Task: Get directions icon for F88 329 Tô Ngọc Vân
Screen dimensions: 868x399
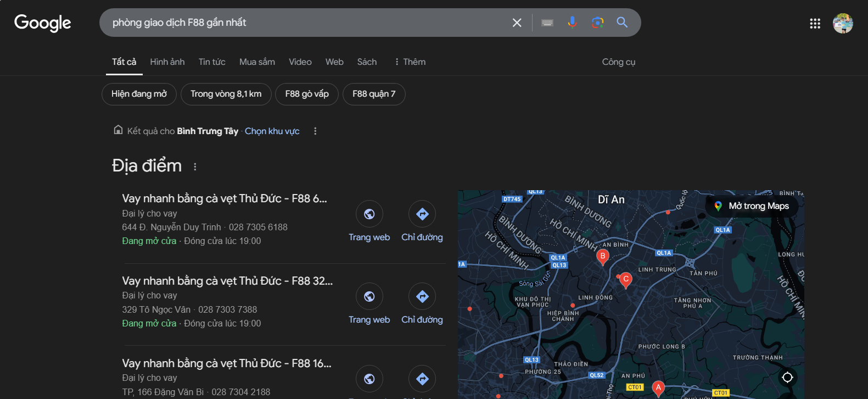Action: click(422, 296)
